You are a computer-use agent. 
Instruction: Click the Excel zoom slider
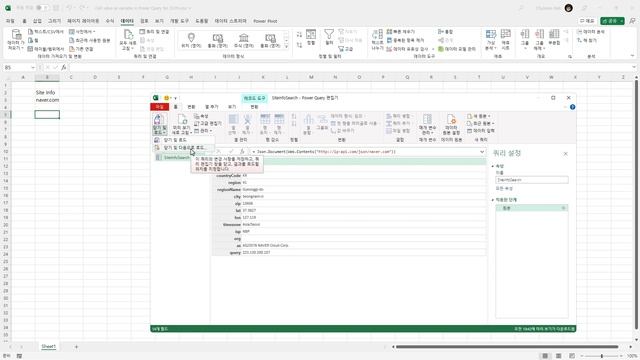pos(602,356)
